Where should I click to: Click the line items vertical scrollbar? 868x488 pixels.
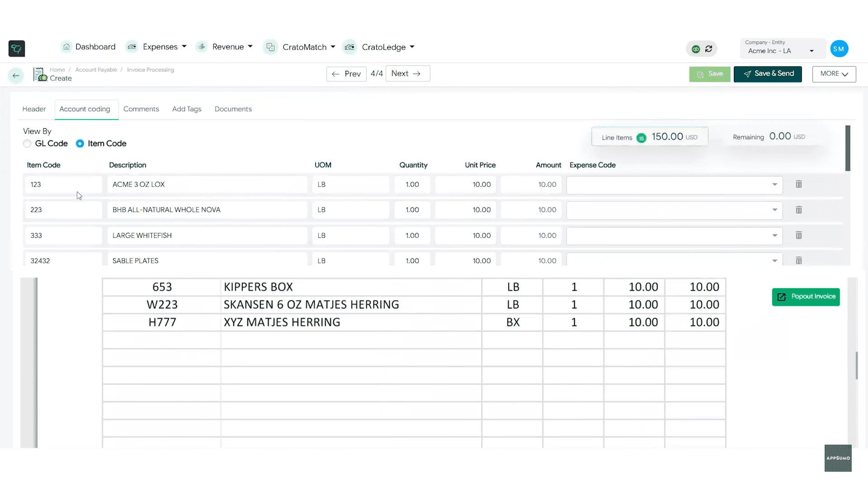click(848, 148)
